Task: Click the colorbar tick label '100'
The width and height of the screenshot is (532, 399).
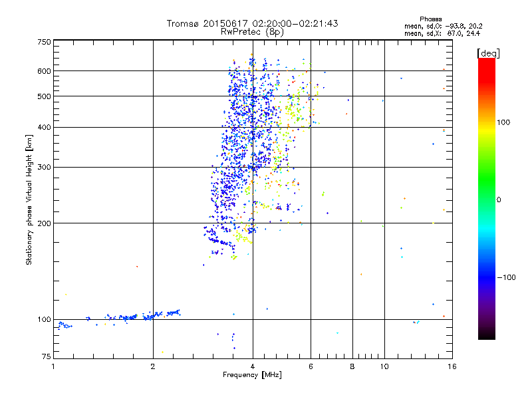Action: tap(503, 122)
